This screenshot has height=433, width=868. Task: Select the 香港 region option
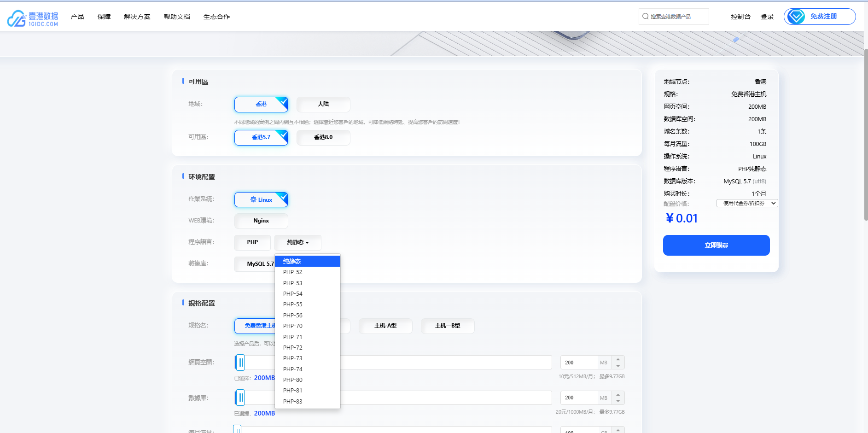pyautogui.click(x=261, y=104)
